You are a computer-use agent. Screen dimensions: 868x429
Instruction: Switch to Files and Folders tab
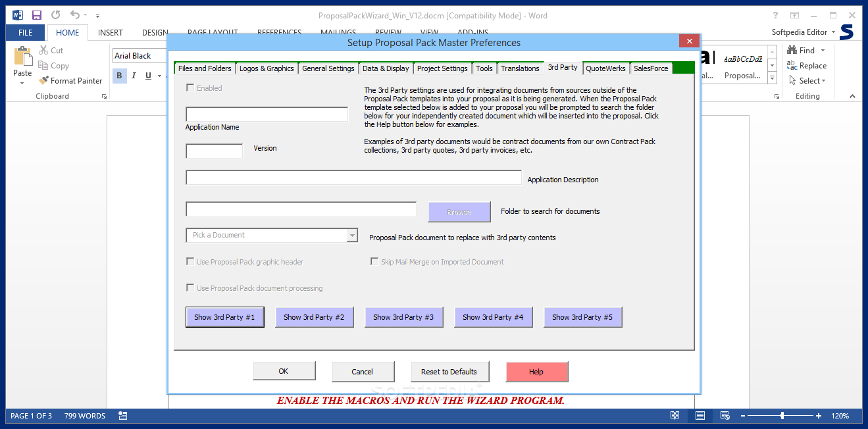(x=205, y=68)
